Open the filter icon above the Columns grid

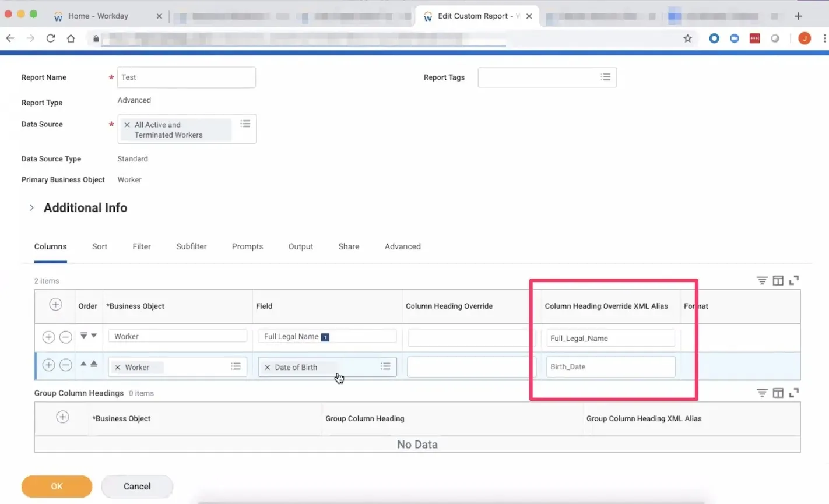(762, 281)
